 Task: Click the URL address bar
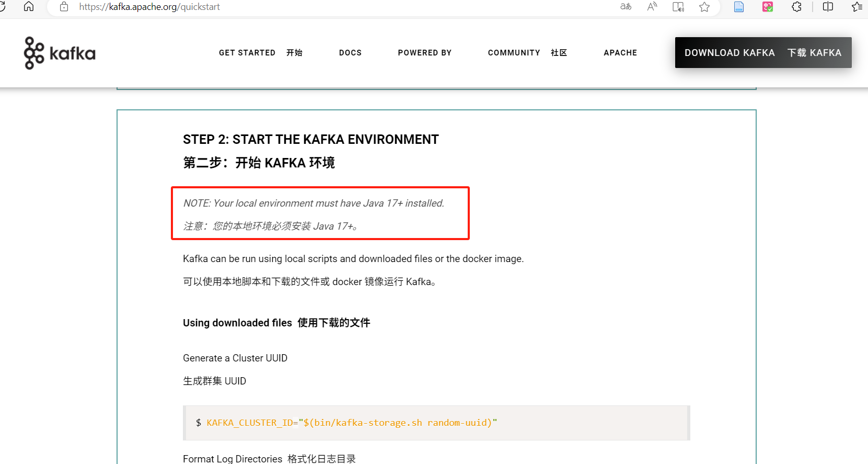pos(314,7)
